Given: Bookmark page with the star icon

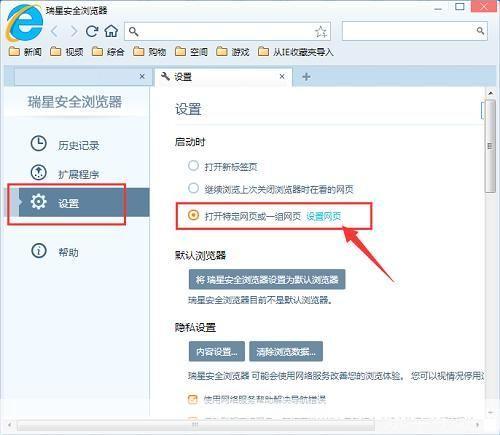Looking at the screenshot, I should (x=321, y=32).
